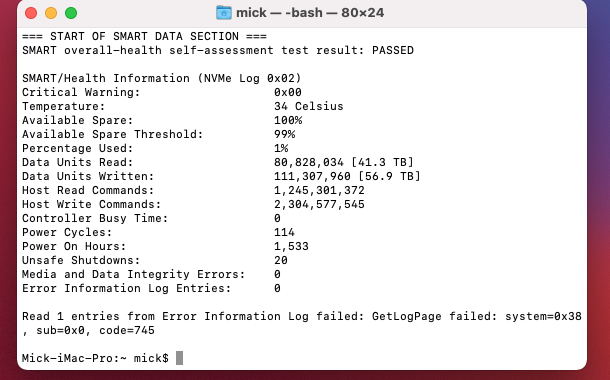Click the home folder icon in title bar

pyautogui.click(x=224, y=12)
